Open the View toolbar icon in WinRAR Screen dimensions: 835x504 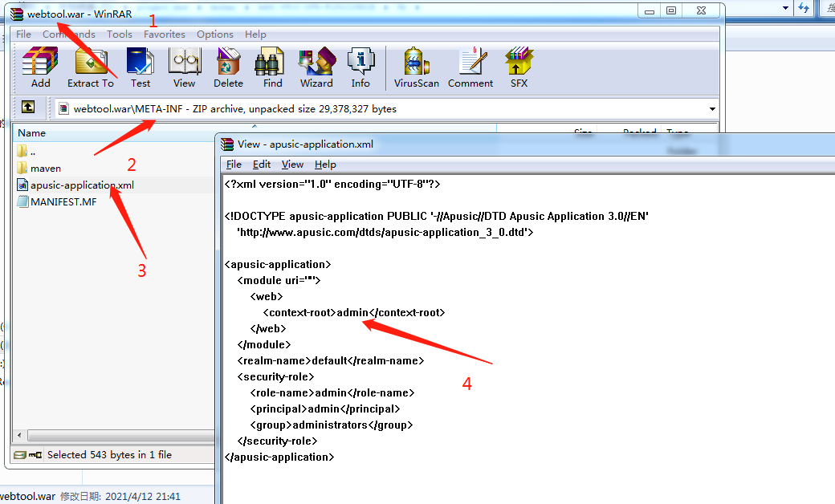coord(184,67)
